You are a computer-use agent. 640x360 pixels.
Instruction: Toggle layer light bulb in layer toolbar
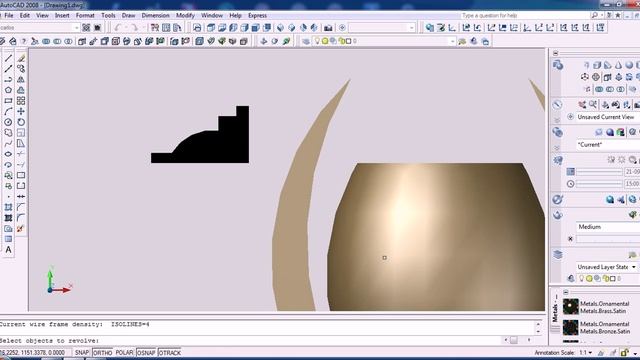point(317,41)
